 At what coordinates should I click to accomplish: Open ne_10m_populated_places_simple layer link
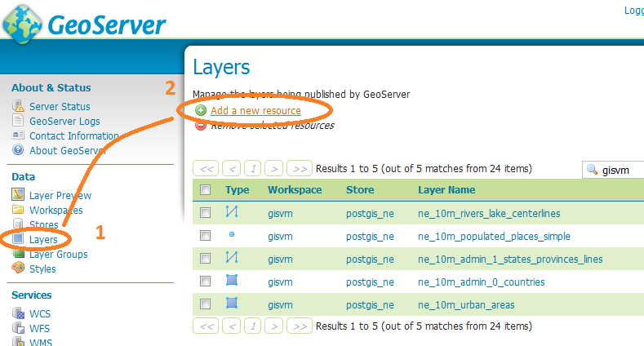click(x=494, y=237)
